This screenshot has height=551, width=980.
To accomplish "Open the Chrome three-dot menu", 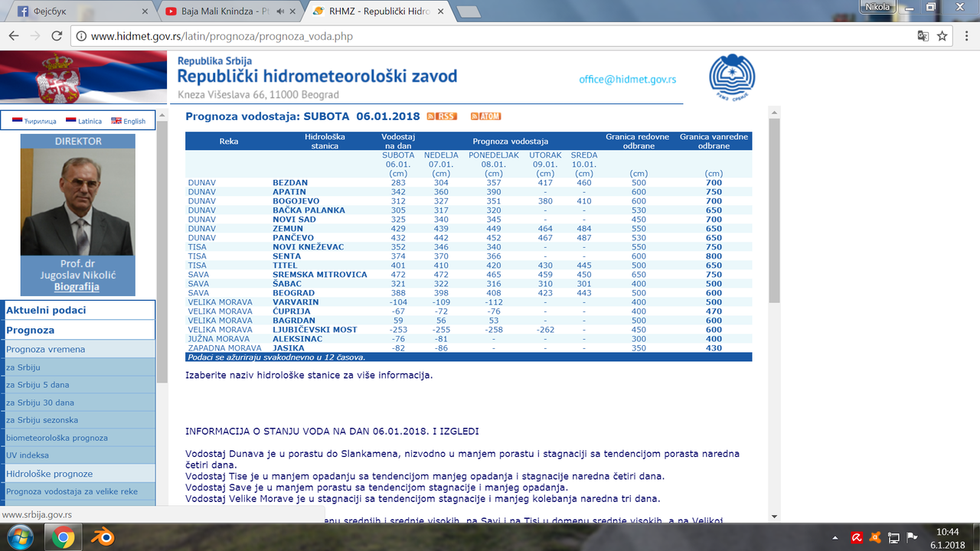I will [x=965, y=36].
